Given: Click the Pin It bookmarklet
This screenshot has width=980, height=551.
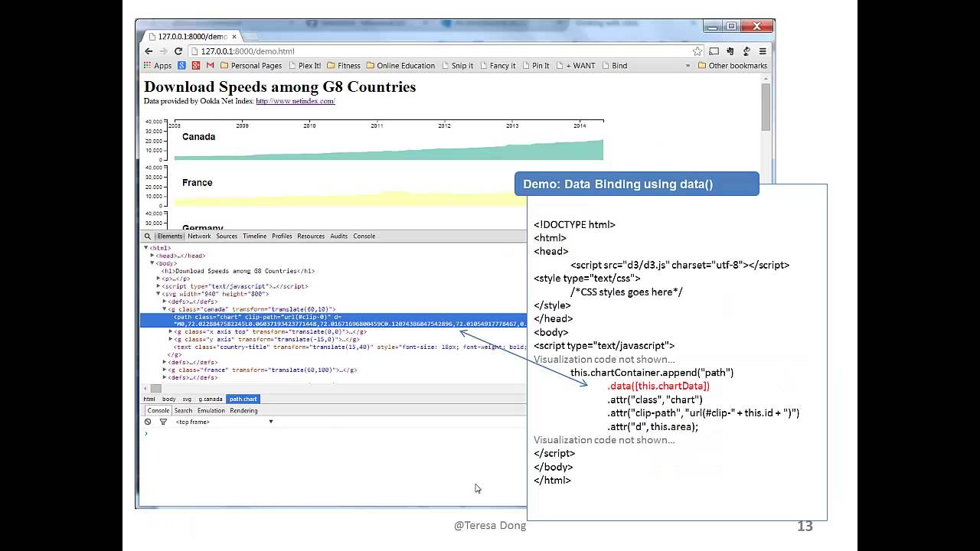Looking at the screenshot, I should pos(536,66).
